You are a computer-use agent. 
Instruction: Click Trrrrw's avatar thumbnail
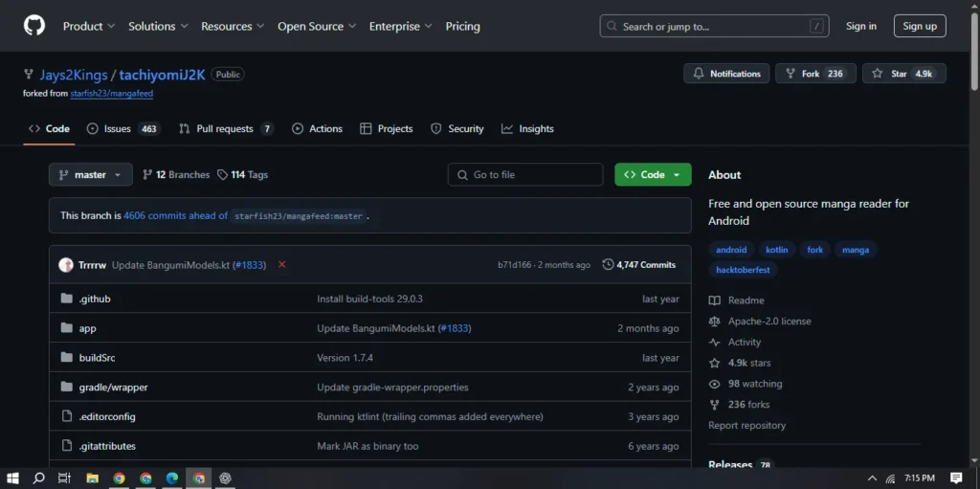[66, 265]
